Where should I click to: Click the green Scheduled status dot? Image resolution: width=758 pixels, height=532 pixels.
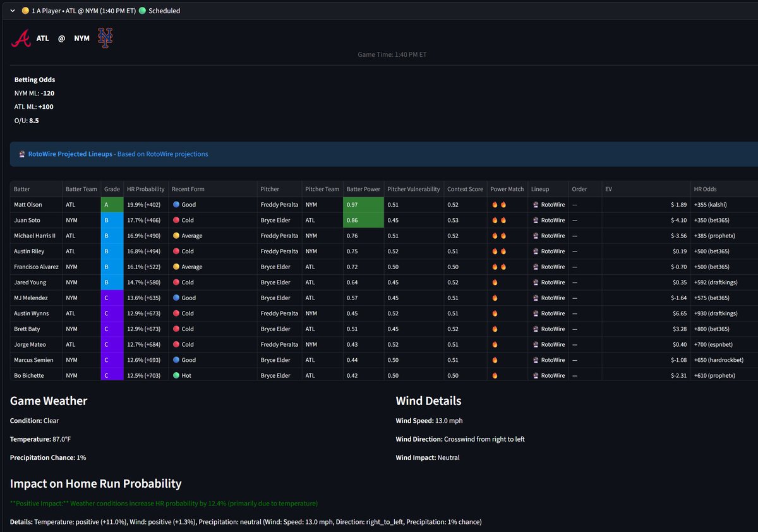(142, 11)
